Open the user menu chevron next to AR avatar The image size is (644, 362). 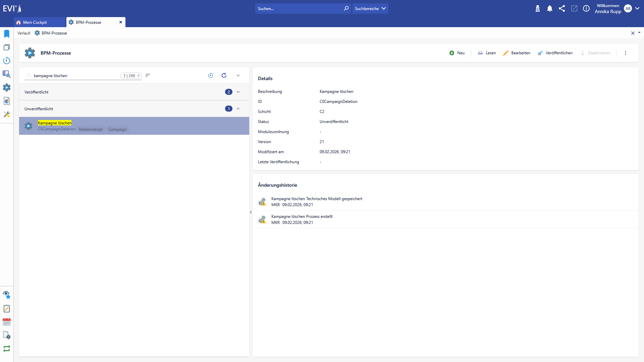637,8
